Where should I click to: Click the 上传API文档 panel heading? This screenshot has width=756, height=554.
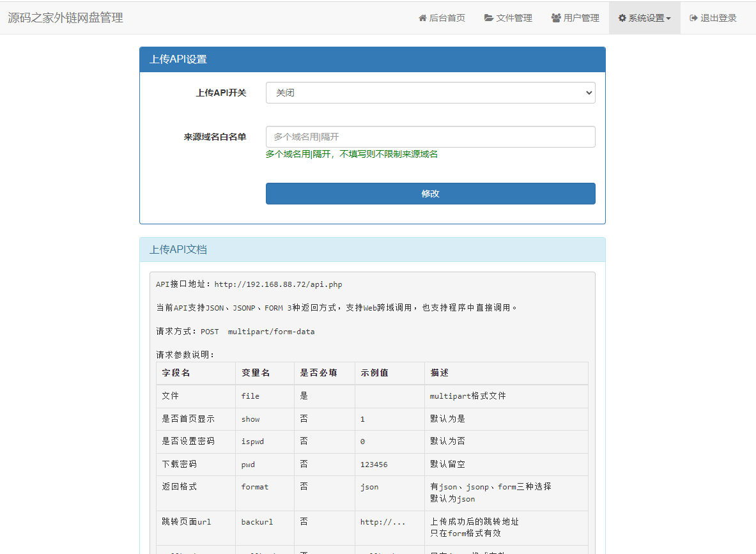372,249
